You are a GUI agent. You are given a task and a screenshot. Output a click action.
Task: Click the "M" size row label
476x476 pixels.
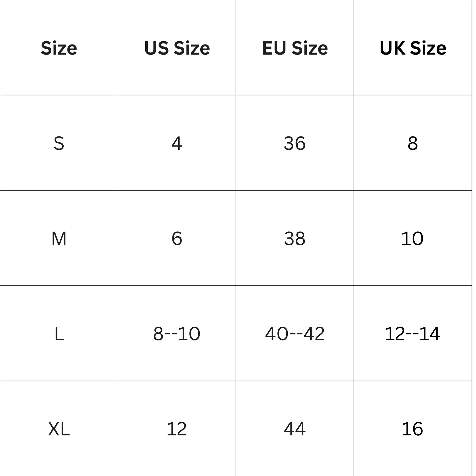[x=59, y=239]
